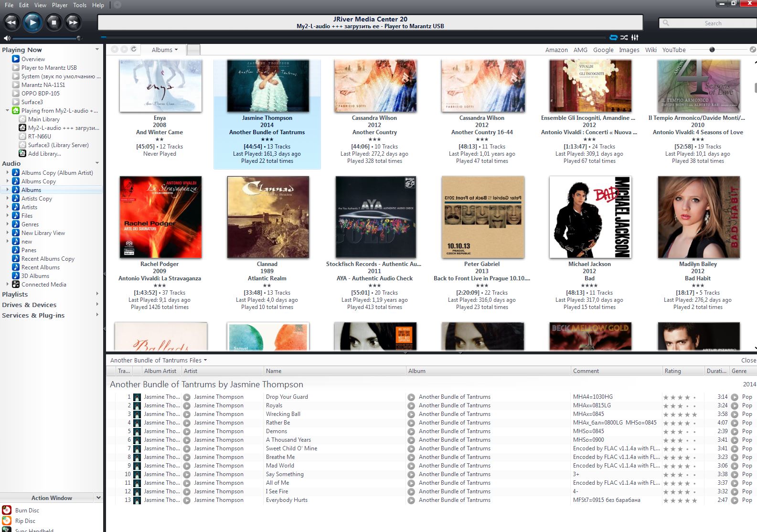
Task: Expand the Artists Copy tree node
Action: (7, 199)
